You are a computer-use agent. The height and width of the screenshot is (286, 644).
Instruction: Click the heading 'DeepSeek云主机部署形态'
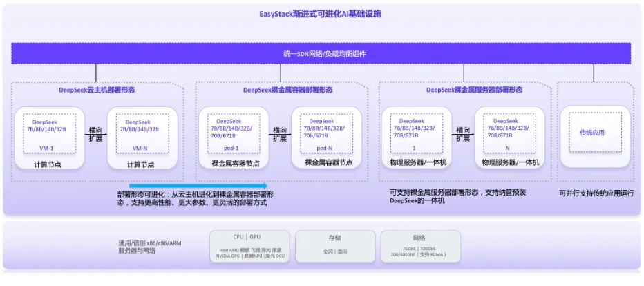pyautogui.click(x=97, y=90)
